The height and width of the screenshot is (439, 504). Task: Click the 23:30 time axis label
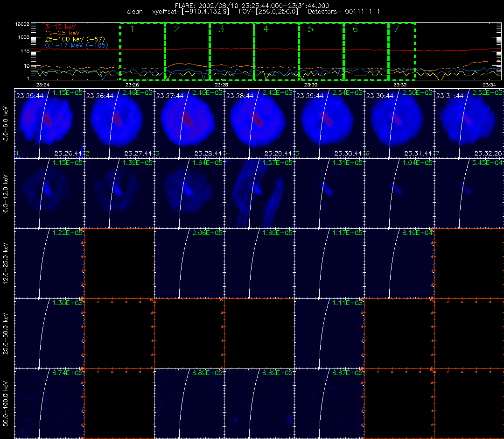(x=311, y=85)
